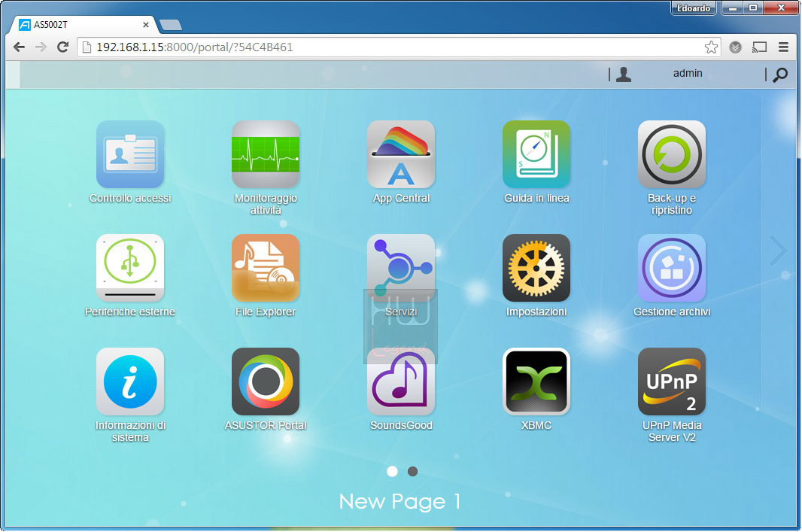Open Informazioni di sistema
This screenshot has width=802, height=532.
[x=130, y=382]
